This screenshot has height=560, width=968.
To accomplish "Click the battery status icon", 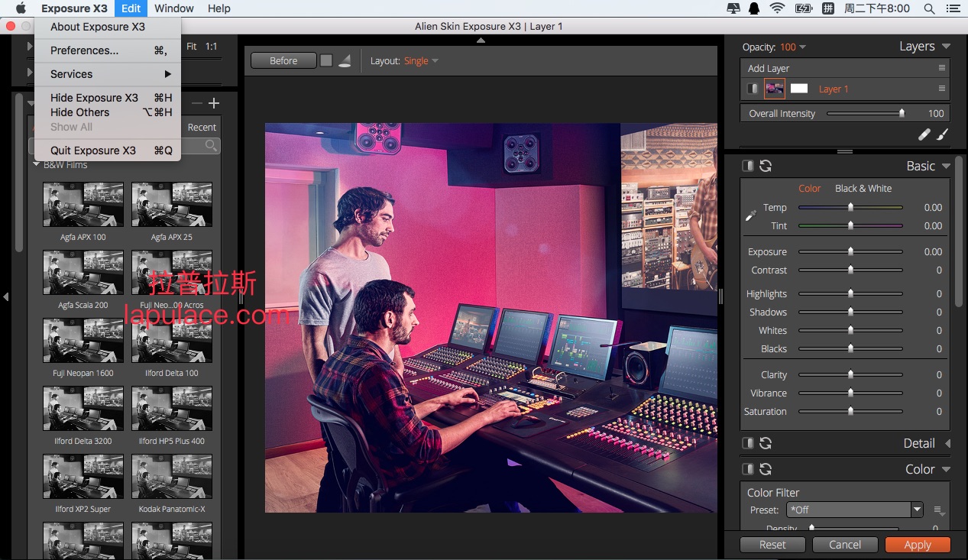I will pos(803,8).
